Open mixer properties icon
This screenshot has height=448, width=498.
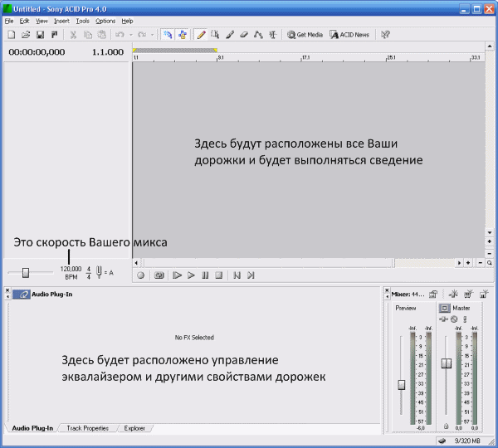[x=433, y=294]
